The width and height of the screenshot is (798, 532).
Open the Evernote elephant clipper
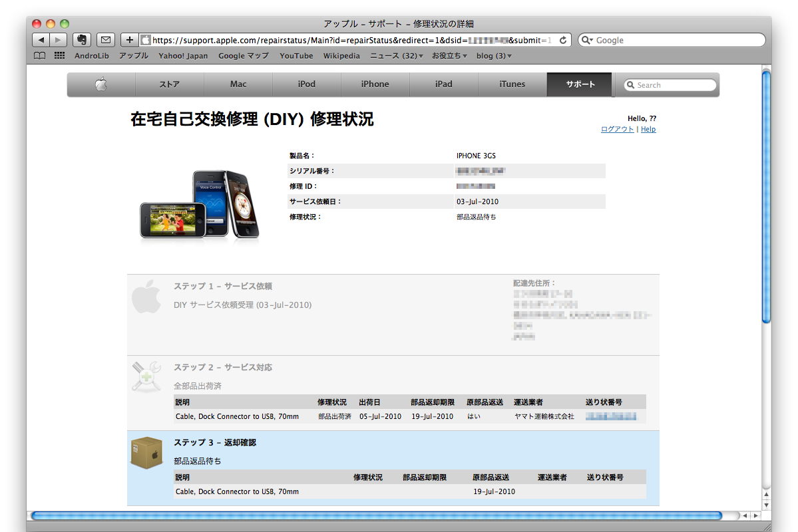click(81, 40)
